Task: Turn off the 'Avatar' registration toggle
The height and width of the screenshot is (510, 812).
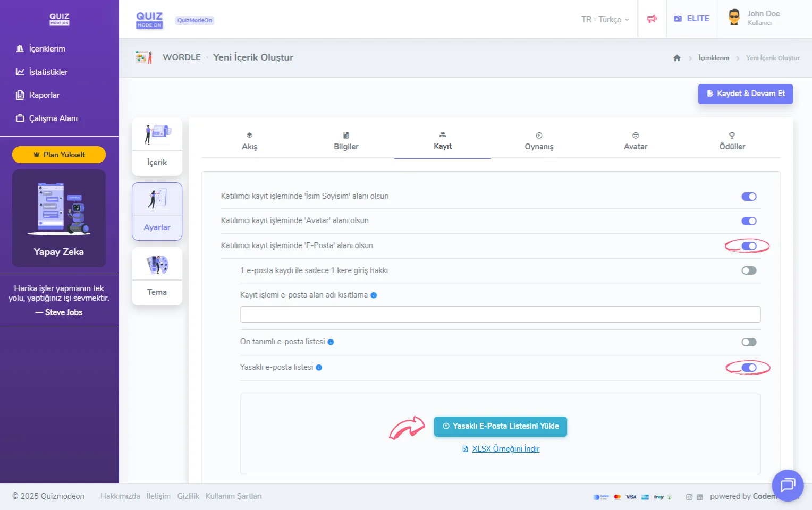Action: [749, 221]
